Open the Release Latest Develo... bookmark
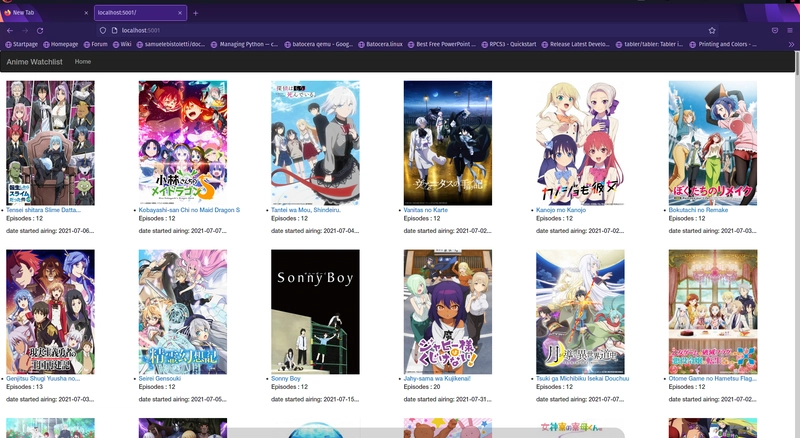Screen dimensions: 800x438 (576, 44)
